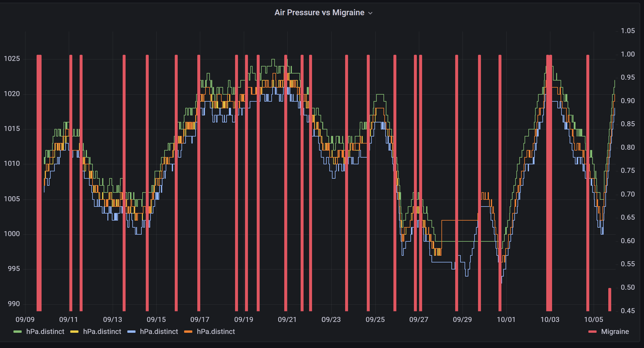Open the Air Pressure vs Migraine panel menu

point(370,13)
